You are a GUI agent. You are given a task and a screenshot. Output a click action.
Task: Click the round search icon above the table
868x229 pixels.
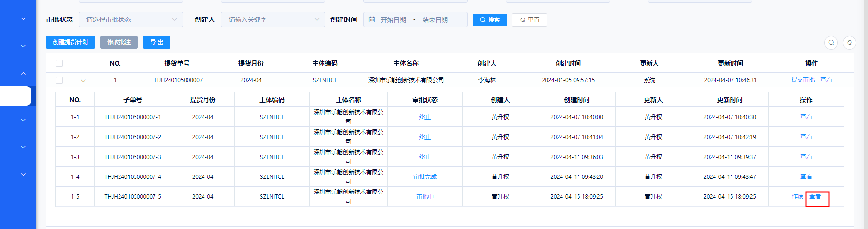click(831, 43)
